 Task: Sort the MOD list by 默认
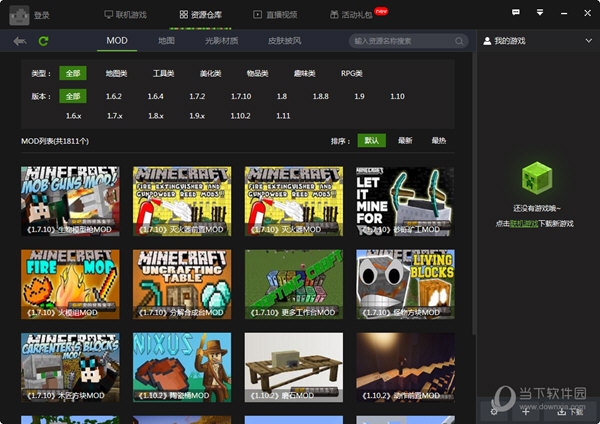(372, 140)
